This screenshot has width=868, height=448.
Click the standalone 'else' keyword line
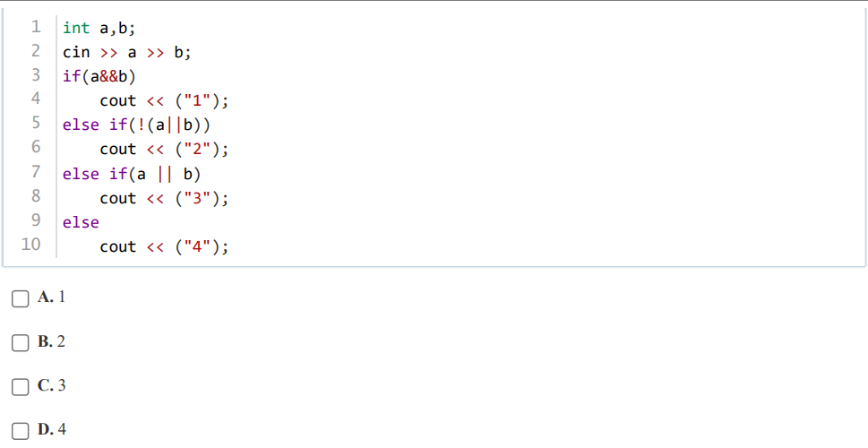81,222
